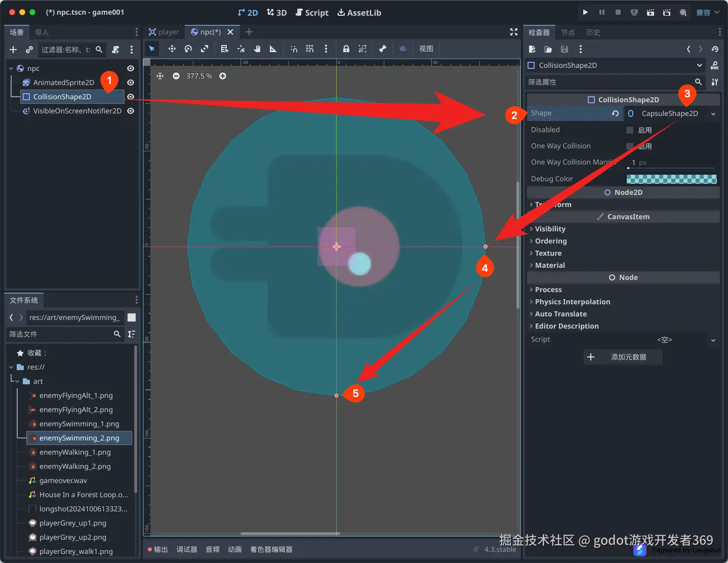Open the player scene tab

click(x=164, y=32)
